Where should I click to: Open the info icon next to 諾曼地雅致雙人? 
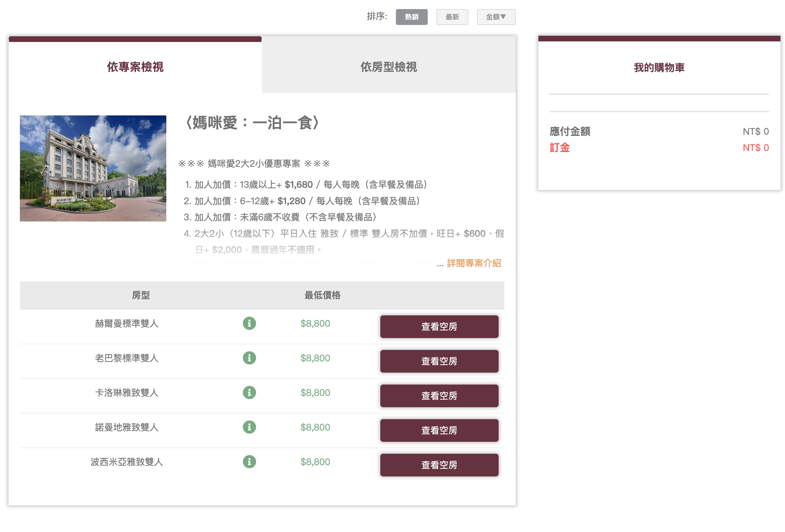(x=249, y=427)
